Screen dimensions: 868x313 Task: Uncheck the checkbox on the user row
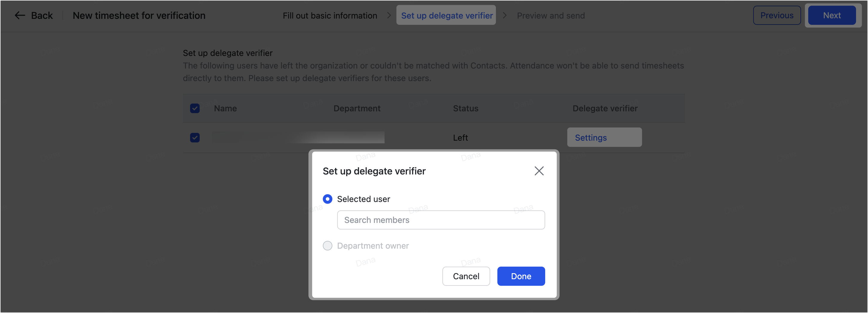pyautogui.click(x=195, y=138)
